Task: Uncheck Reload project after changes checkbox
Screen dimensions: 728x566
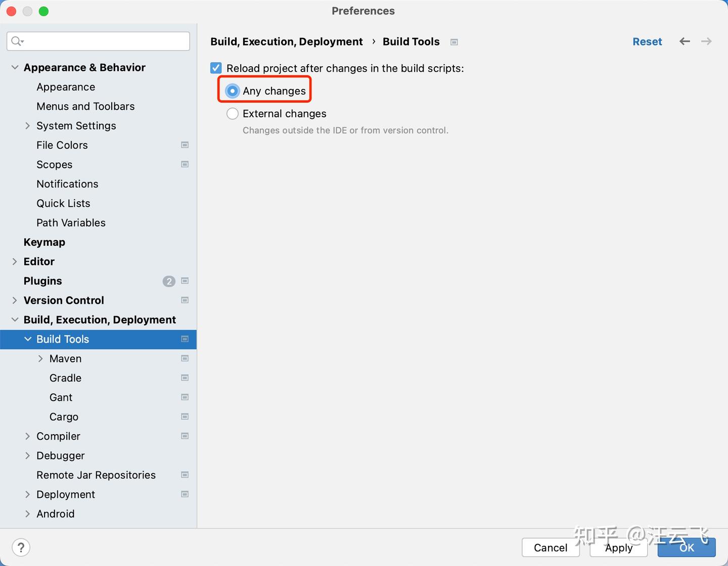Action: [x=216, y=68]
